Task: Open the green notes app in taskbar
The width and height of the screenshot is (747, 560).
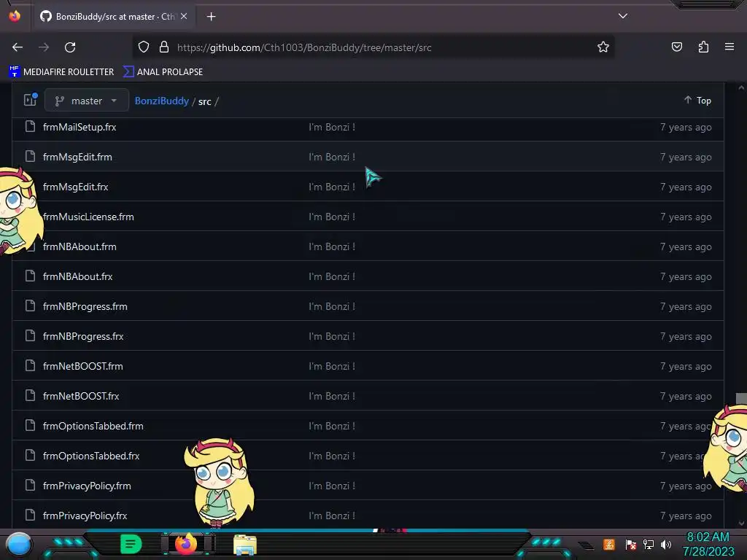Action: (131, 544)
